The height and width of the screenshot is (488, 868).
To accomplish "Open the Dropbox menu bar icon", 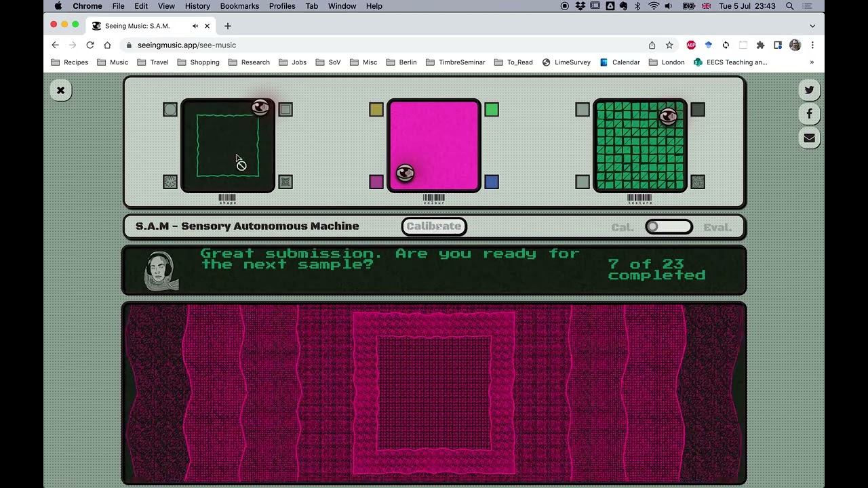I will click(580, 6).
